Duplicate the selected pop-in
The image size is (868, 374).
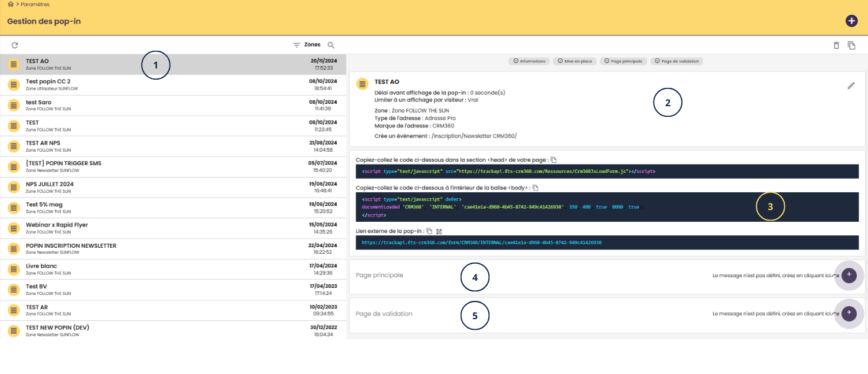tap(851, 45)
